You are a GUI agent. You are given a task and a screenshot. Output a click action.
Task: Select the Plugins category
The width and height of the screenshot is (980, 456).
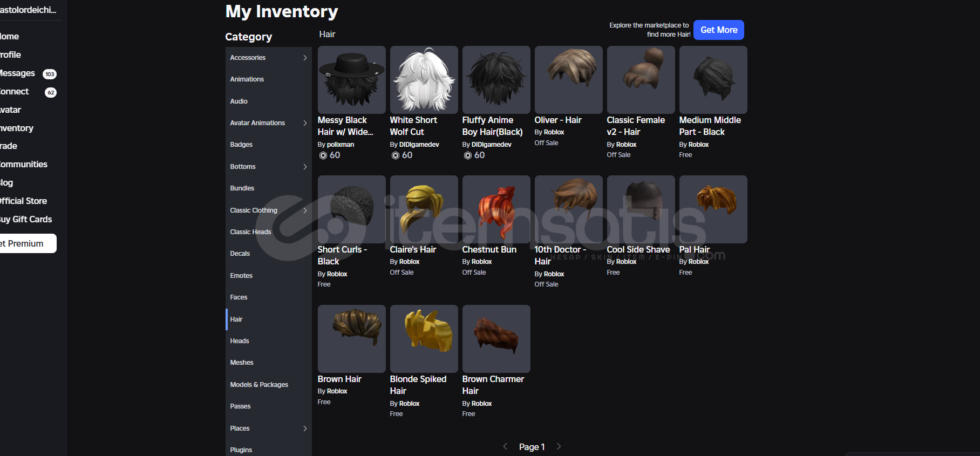(269, 450)
